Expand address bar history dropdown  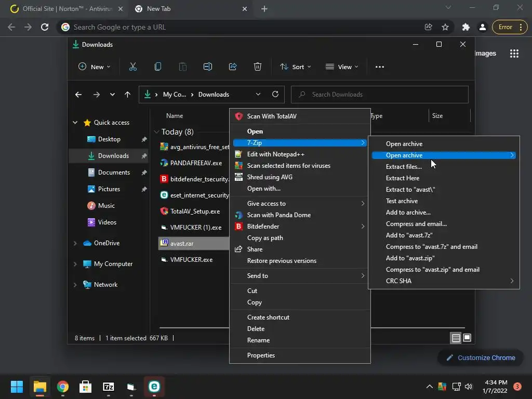(258, 95)
